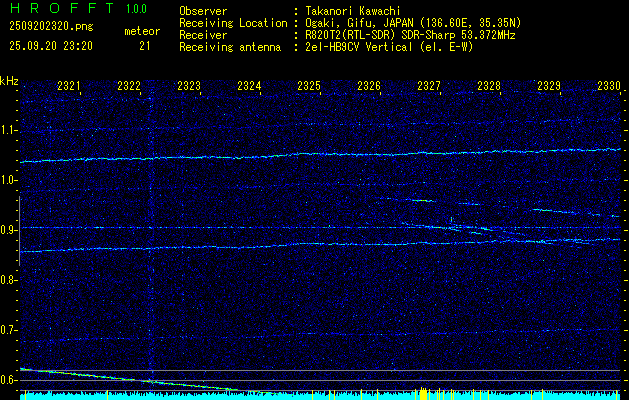Click the meteor label
This screenshot has width=629, height=400.
pyautogui.click(x=142, y=31)
